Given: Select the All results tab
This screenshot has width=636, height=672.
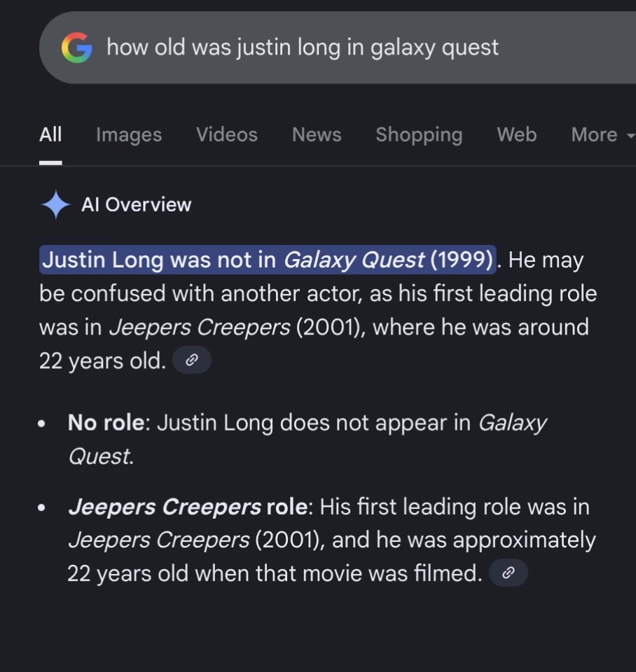Looking at the screenshot, I should coord(50,134).
